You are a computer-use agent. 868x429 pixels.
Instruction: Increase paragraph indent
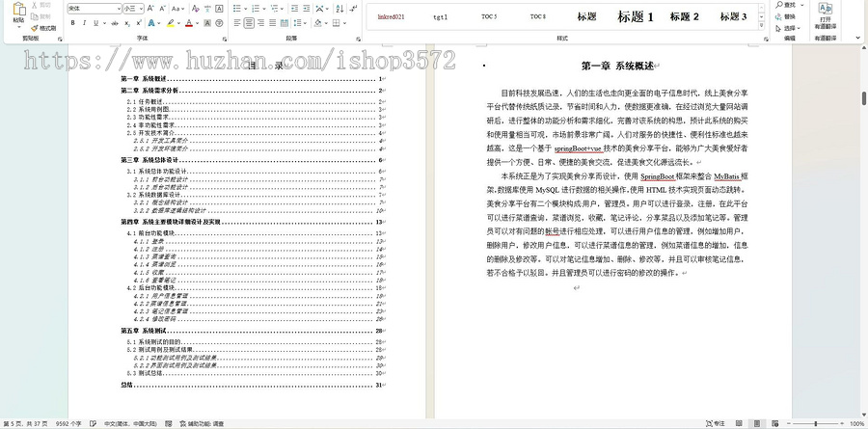coord(306,9)
